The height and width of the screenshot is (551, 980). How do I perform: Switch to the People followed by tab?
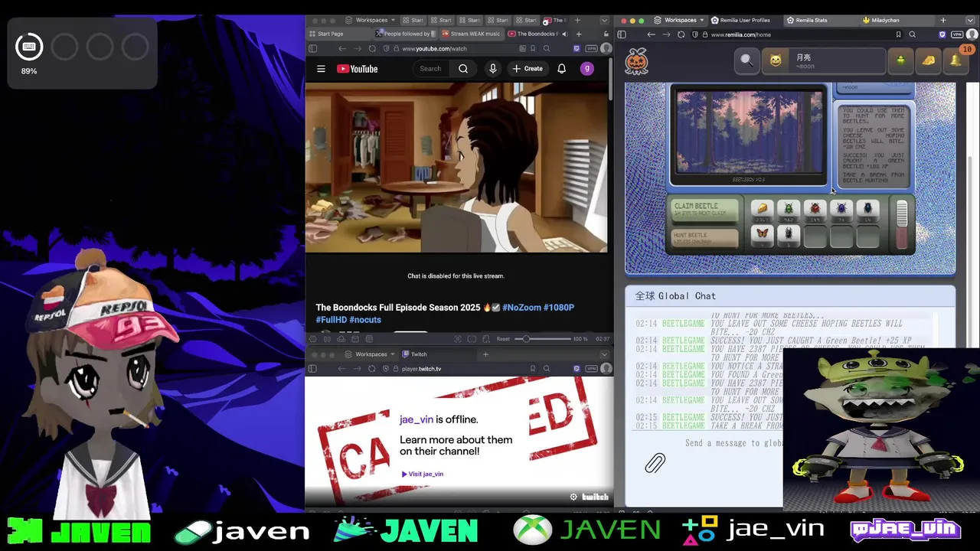(x=407, y=34)
